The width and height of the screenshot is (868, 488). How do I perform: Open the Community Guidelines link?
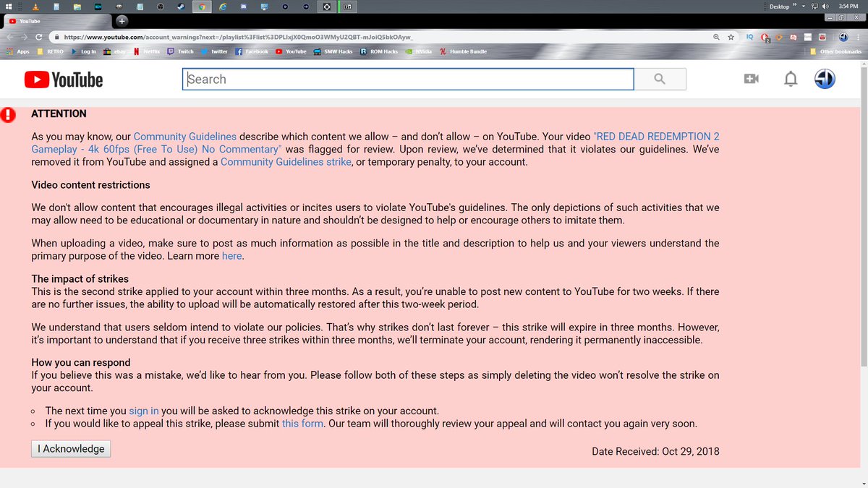[x=184, y=137]
